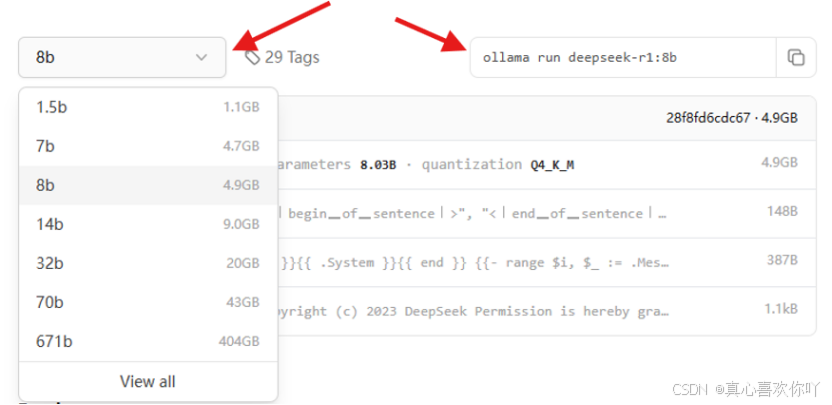Viewport: 832px width, 405px height.
Task: Choose the 8b 4.9GB option
Action: (x=148, y=185)
